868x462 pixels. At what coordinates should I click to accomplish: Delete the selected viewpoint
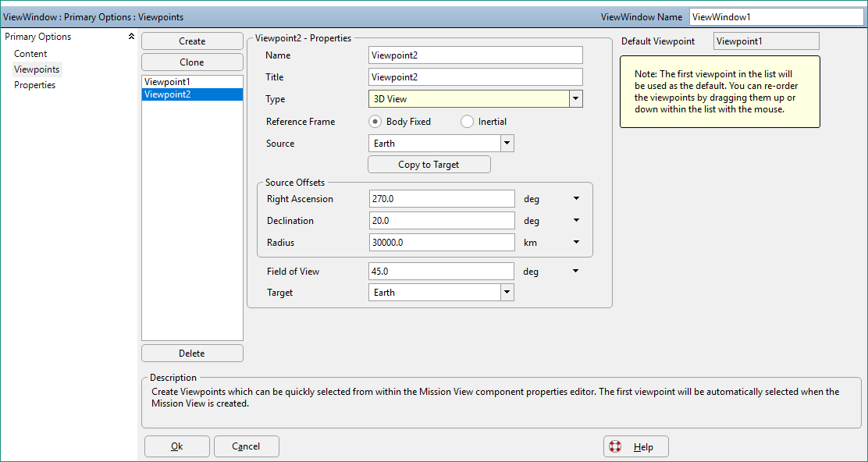(x=191, y=353)
